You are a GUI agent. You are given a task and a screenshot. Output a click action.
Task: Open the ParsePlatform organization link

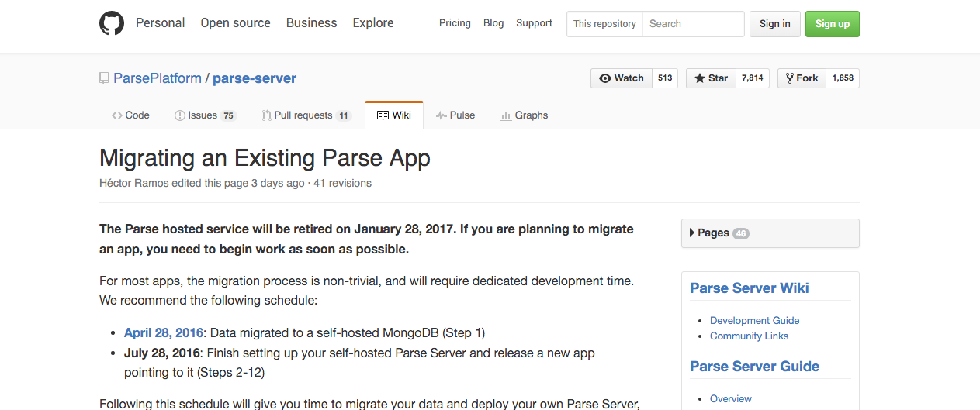pyautogui.click(x=158, y=78)
